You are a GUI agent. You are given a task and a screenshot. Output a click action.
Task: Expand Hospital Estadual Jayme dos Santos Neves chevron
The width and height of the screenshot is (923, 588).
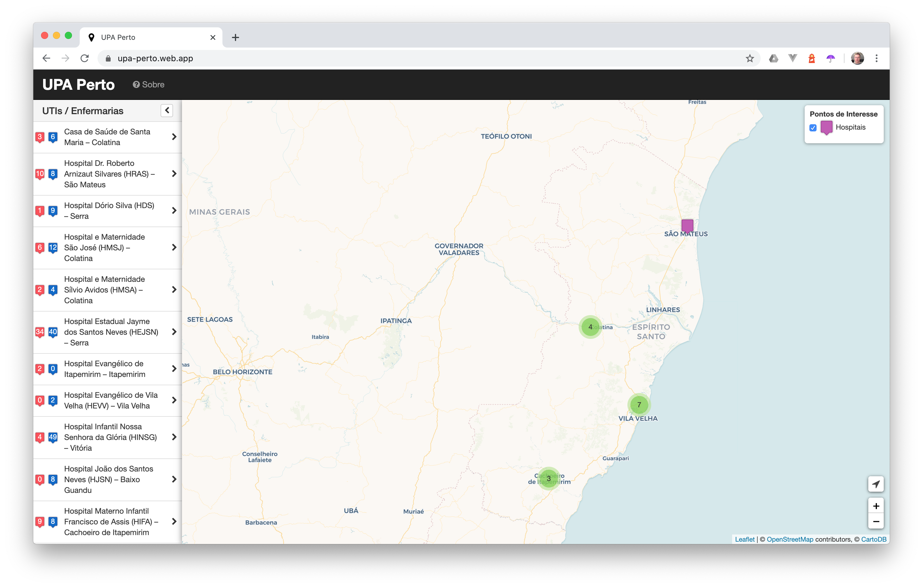click(x=174, y=332)
